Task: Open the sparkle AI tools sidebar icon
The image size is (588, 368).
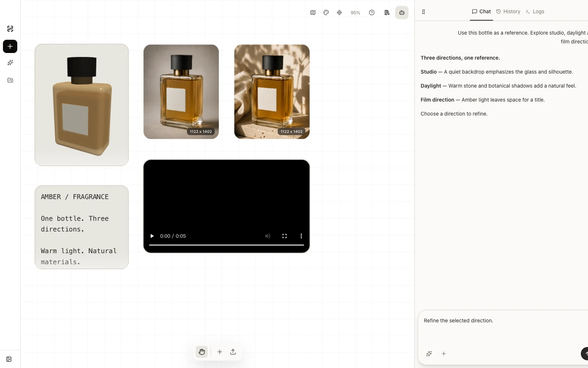Action: click(10, 63)
